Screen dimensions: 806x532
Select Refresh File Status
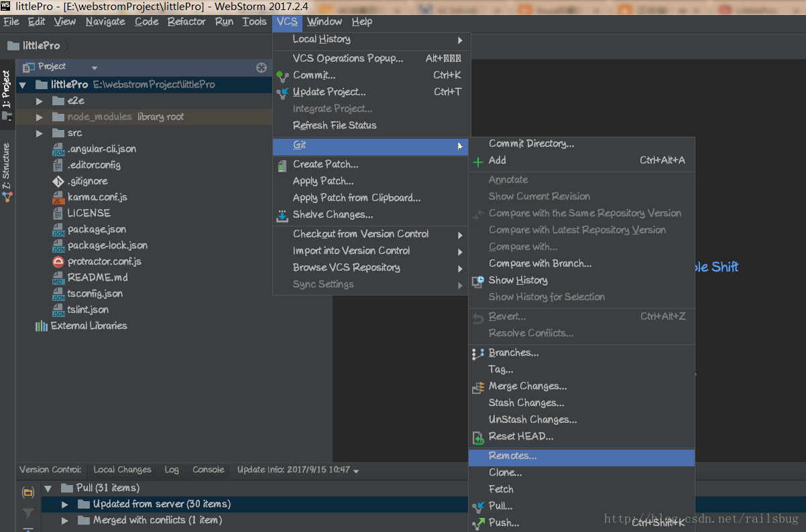371,126
